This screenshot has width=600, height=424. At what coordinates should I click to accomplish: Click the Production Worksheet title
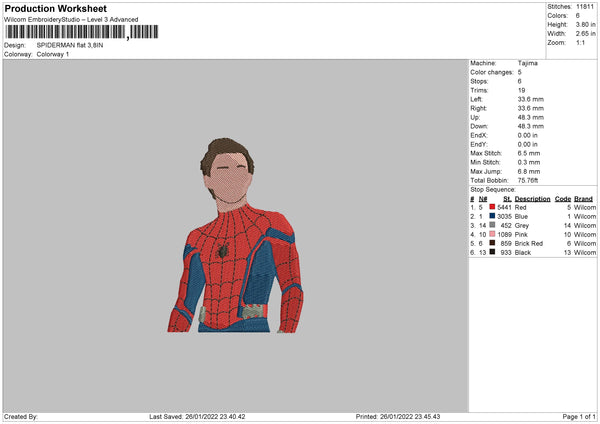click(55, 9)
